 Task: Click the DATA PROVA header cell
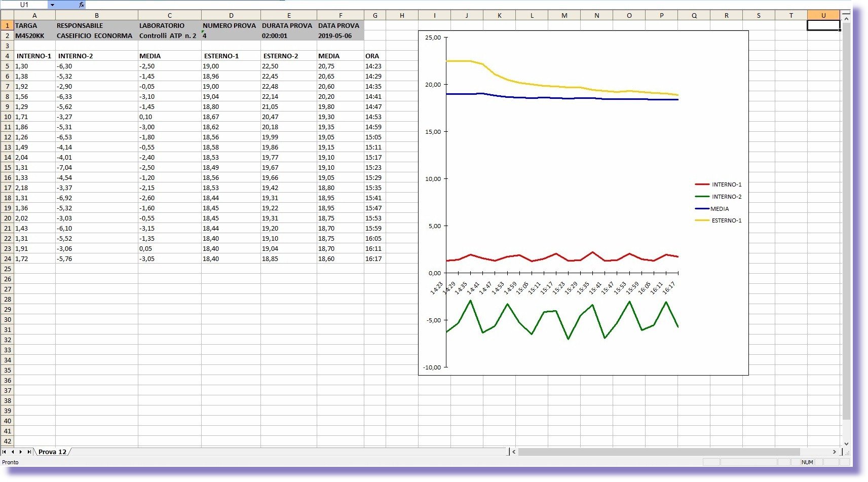[340, 25]
